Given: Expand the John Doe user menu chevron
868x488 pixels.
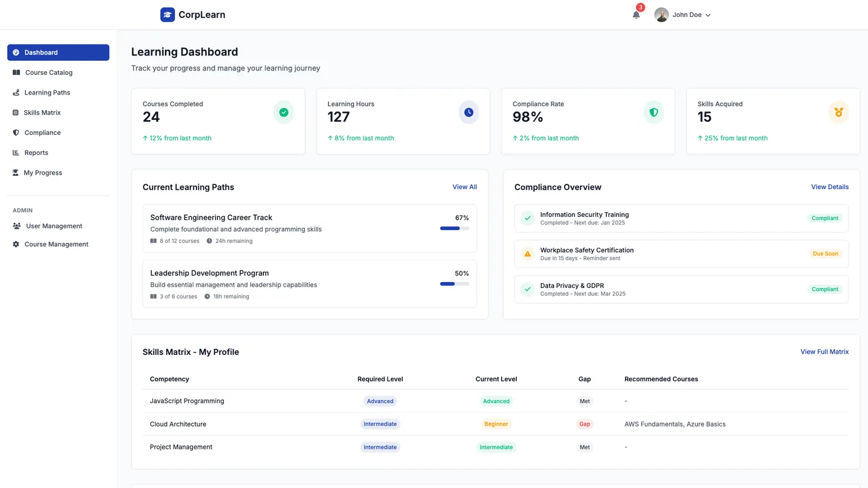Looking at the screenshot, I should click(708, 15).
